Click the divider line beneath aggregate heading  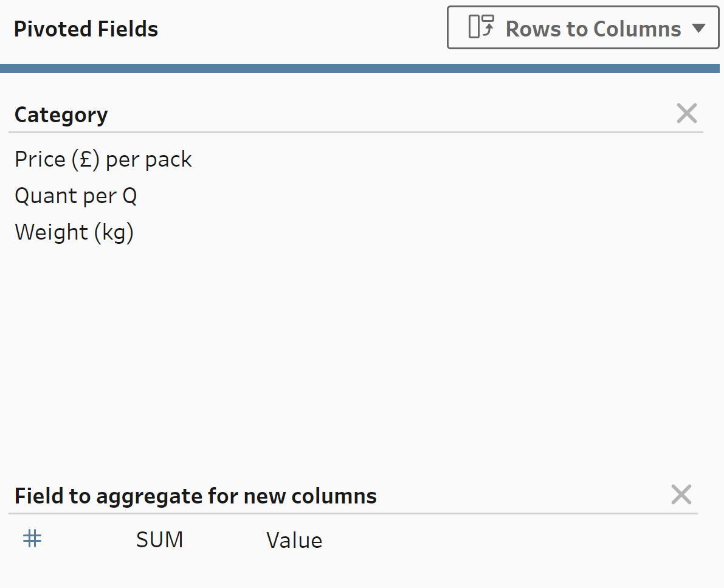[353, 514]
